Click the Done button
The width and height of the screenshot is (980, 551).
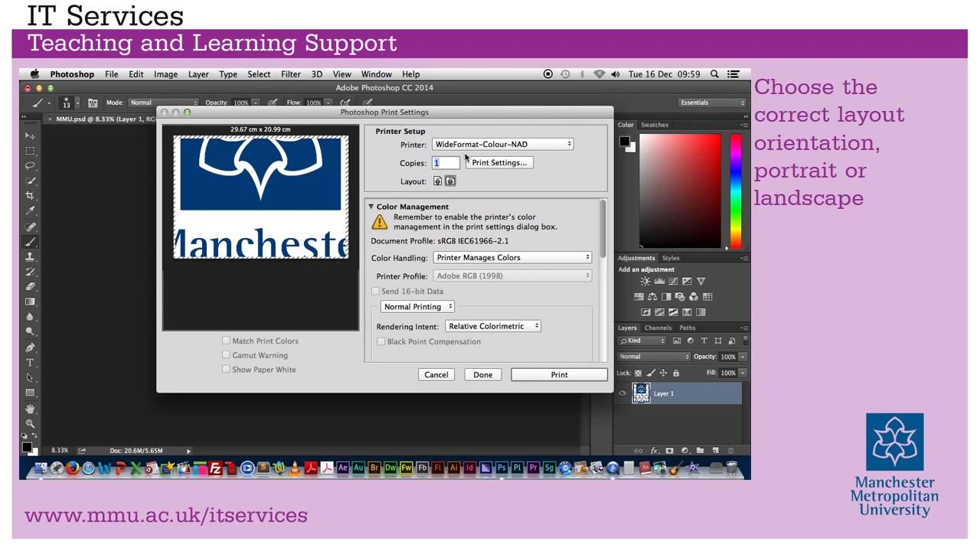[483, 374]
